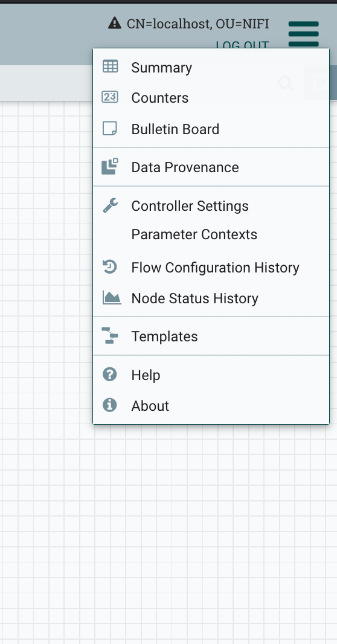This screenshot has width=337, height=644.
Task: Click the About info icon
Action: tap(109, 405)
